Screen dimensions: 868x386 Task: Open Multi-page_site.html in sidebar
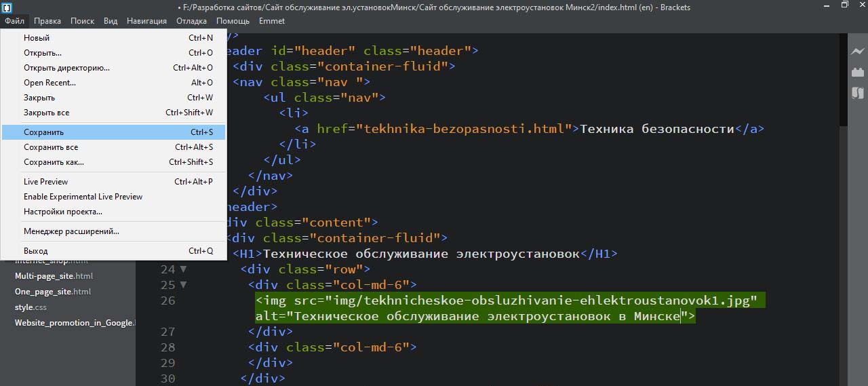[54, 276]
